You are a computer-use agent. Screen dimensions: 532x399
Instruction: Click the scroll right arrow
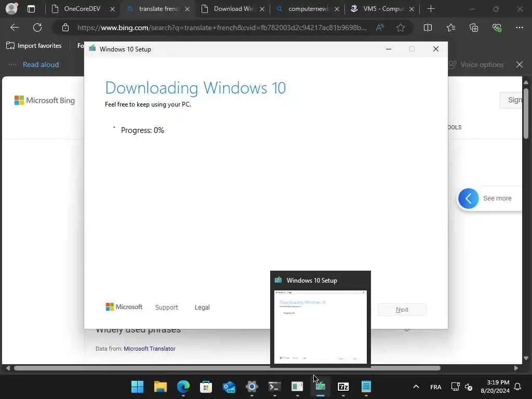[x=516, y=368]
